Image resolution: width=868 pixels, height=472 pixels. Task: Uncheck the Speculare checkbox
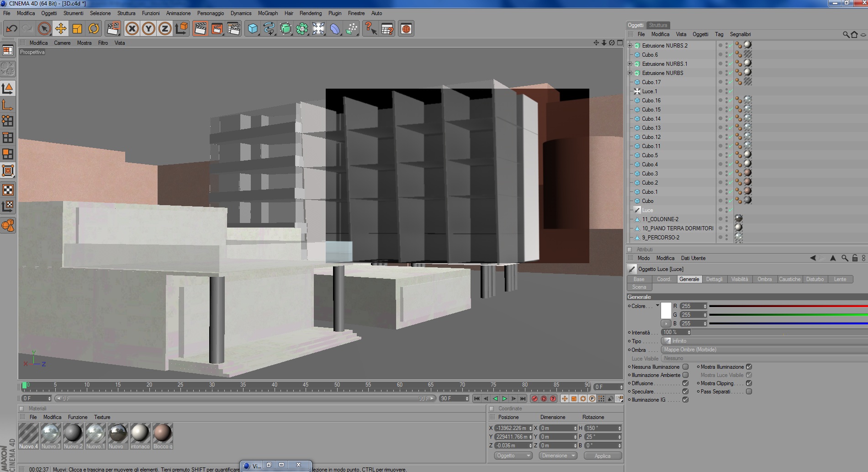point(685,392)
